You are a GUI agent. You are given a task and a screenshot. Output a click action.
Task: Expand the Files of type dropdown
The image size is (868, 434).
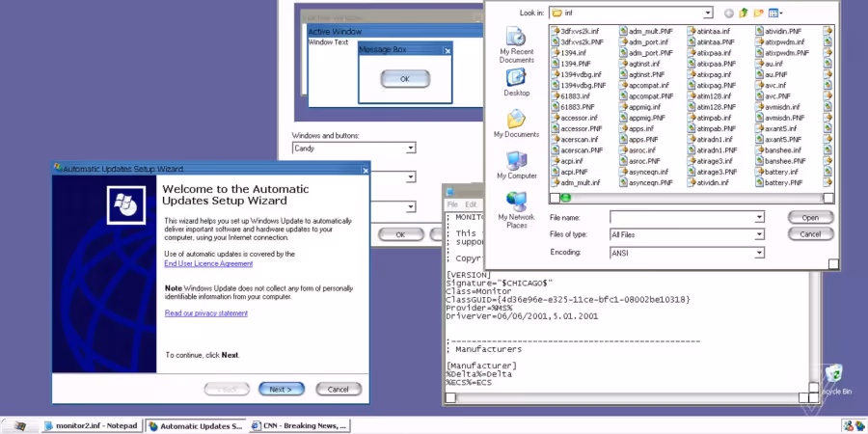(x=760, y=234)
